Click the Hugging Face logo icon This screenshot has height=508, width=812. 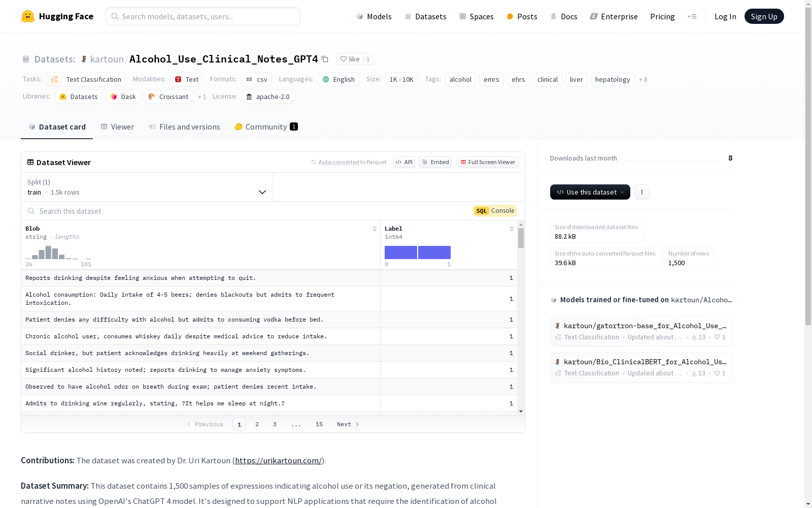click(28, 16)
